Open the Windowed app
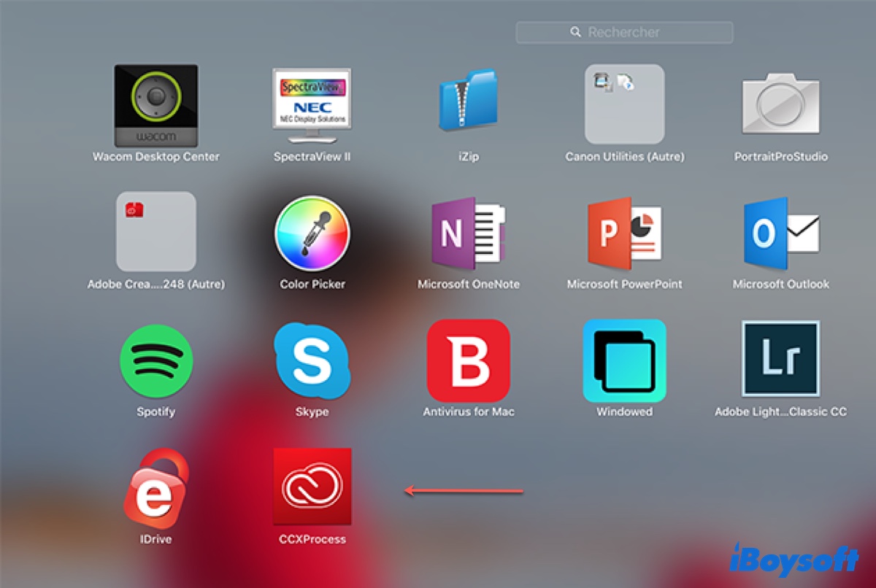This screenshot has height=588, width=876. (624, 361)
